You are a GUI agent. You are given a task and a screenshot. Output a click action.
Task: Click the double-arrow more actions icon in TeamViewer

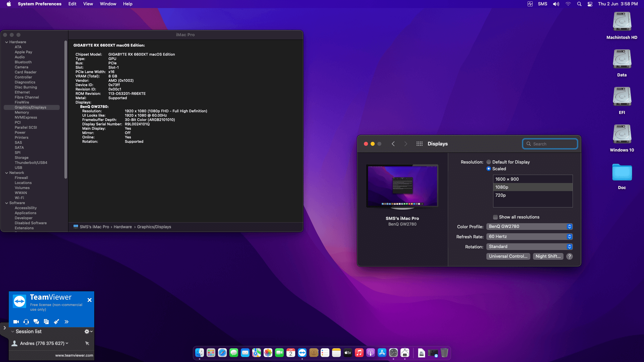[66, 322]
